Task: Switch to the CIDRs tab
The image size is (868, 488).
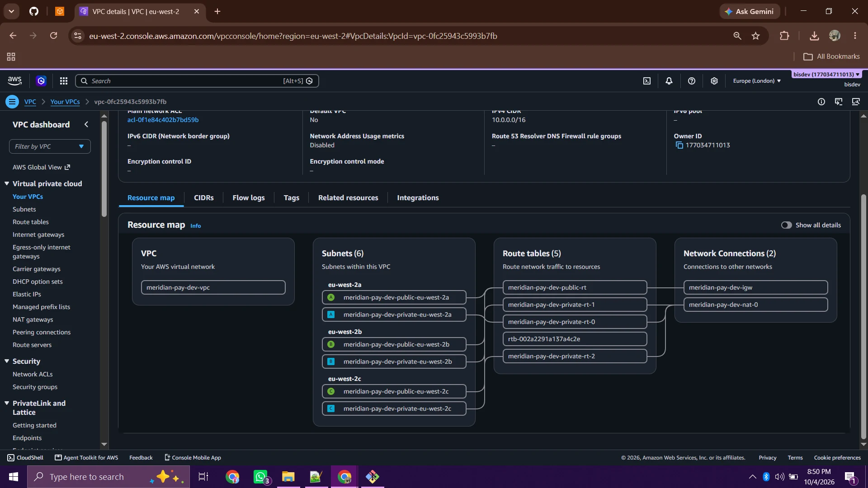Action: pos(204,198)
